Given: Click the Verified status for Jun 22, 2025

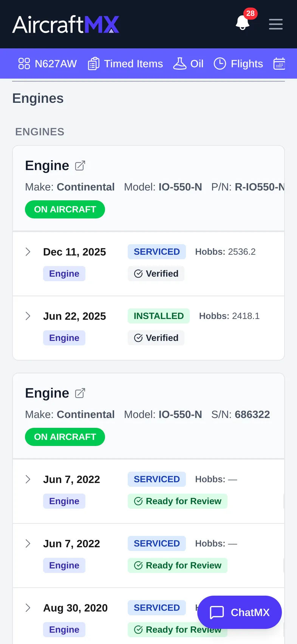Looking at the screenshot, I should coord(156,338).
